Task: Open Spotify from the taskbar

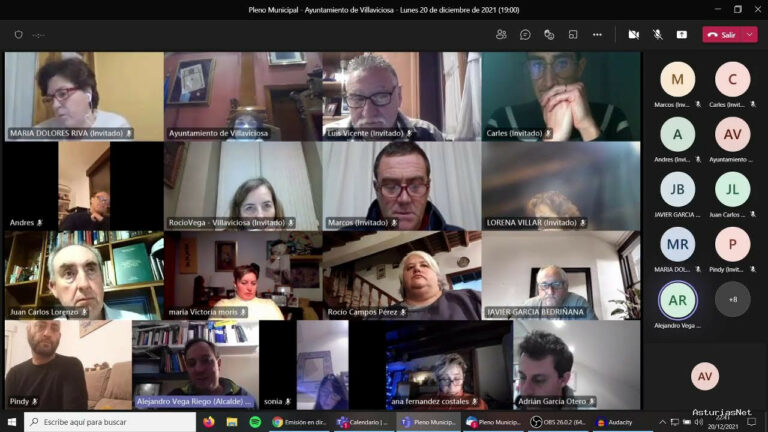Action: point(255,422)
